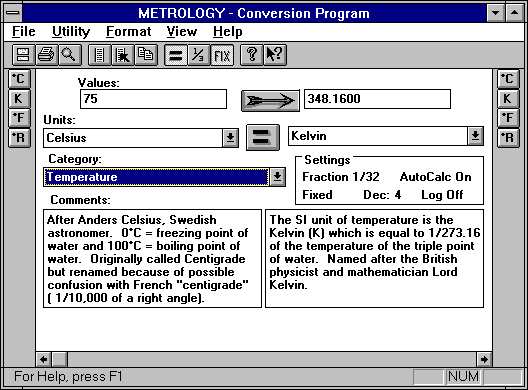This screenshot has height=390, width=528.
Task: Open the Celsius source unit dropdown
Action: point(230,138)
